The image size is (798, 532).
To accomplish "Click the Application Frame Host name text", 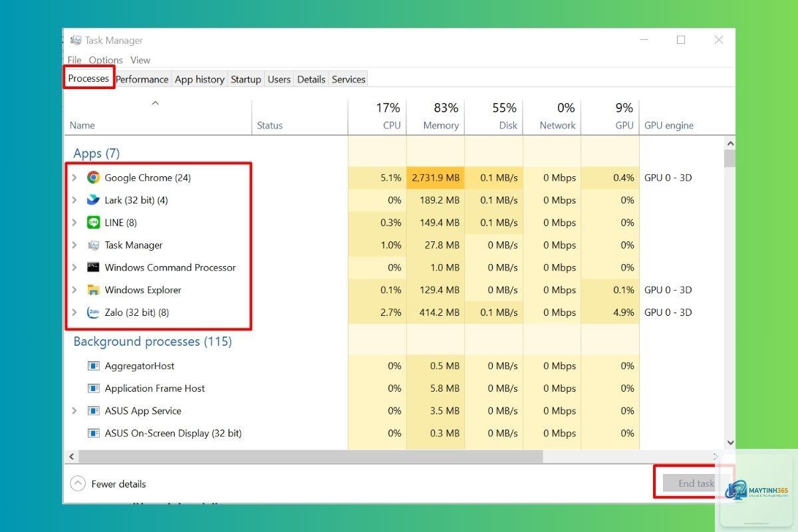I will [155, 388].
